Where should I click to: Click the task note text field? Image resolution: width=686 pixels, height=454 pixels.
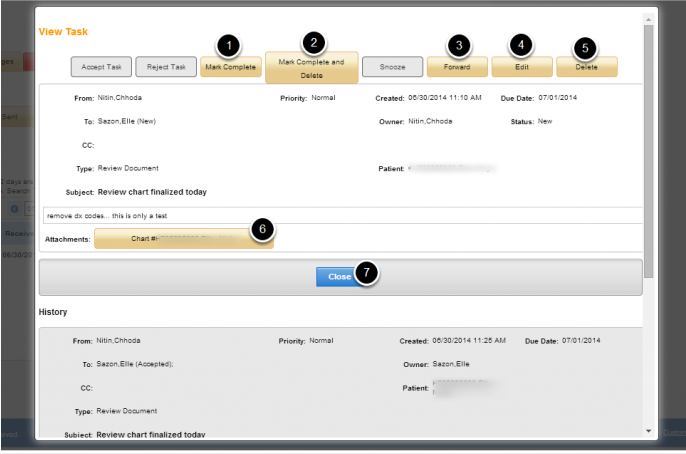340,215
